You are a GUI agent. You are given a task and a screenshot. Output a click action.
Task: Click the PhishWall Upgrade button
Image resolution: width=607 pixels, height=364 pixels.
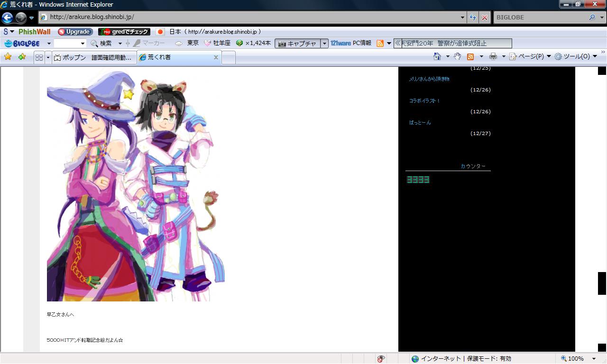(74, 32)
